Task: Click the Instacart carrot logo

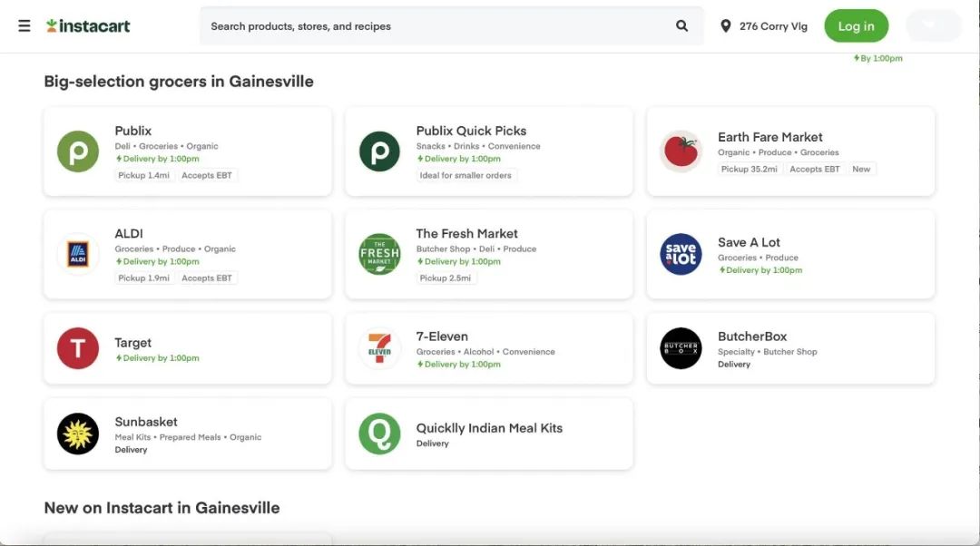Action: point(88,25)
